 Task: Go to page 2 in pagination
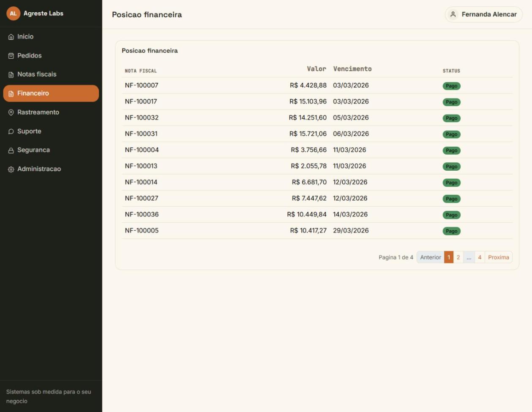458,257
